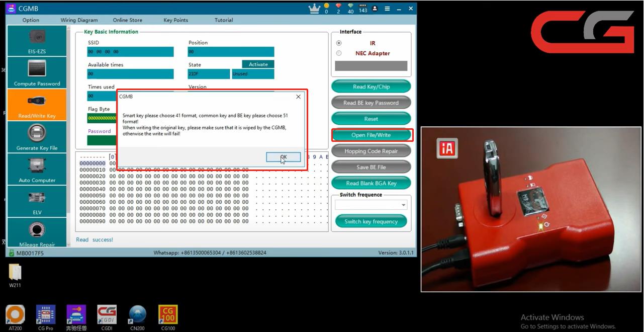Launch the 奔驰怪兽 desktop shortcut
This screenshot has width=644, height=332.
pos(76,318)
